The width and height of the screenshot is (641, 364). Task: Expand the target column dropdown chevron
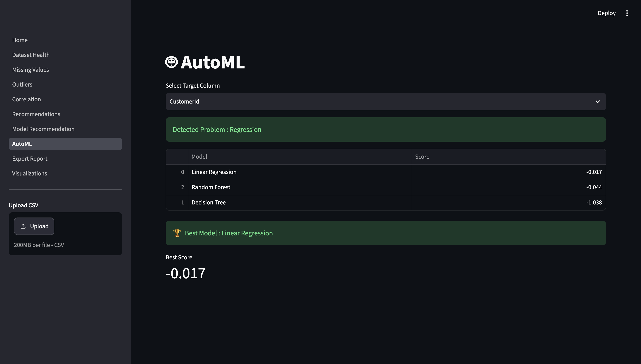(x=598, y=102)
